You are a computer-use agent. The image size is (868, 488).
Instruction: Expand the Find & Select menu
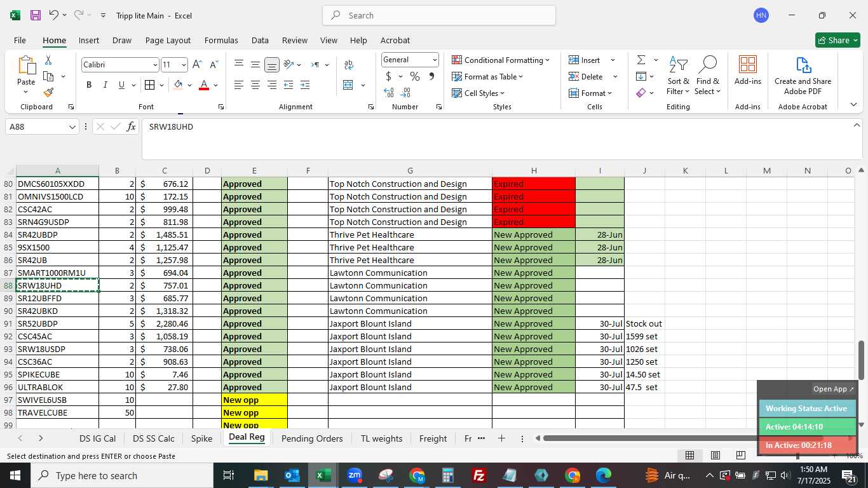(708, 76)
